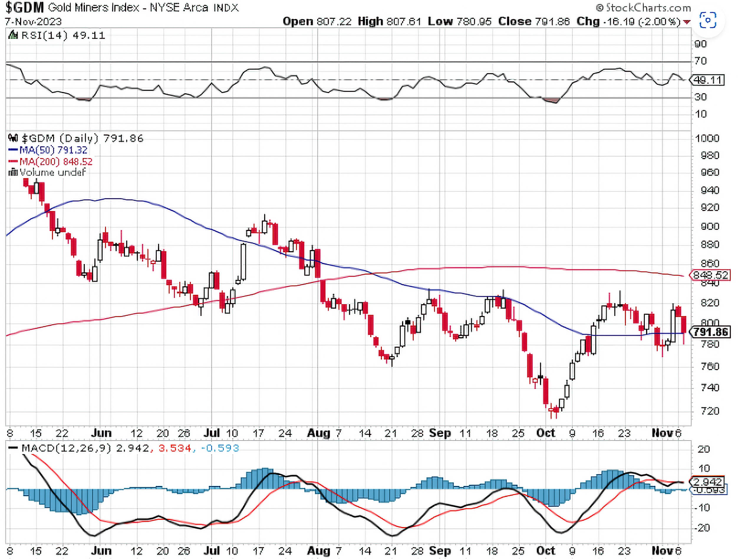Select the RSI(14) indicator icon in the legend
Screen dimensions: 738x560
coord(13,34)
